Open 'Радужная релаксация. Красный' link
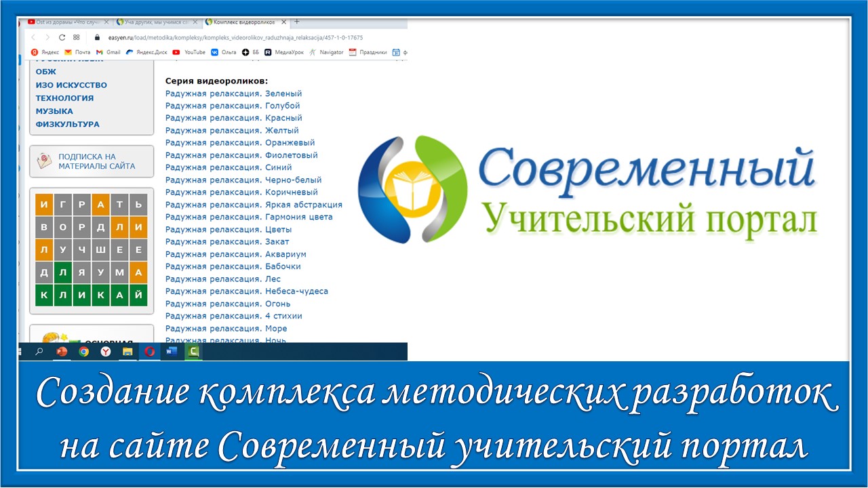The height and width of the screenshot is (488, 868). pyautogui.click(x=234, y=118)
